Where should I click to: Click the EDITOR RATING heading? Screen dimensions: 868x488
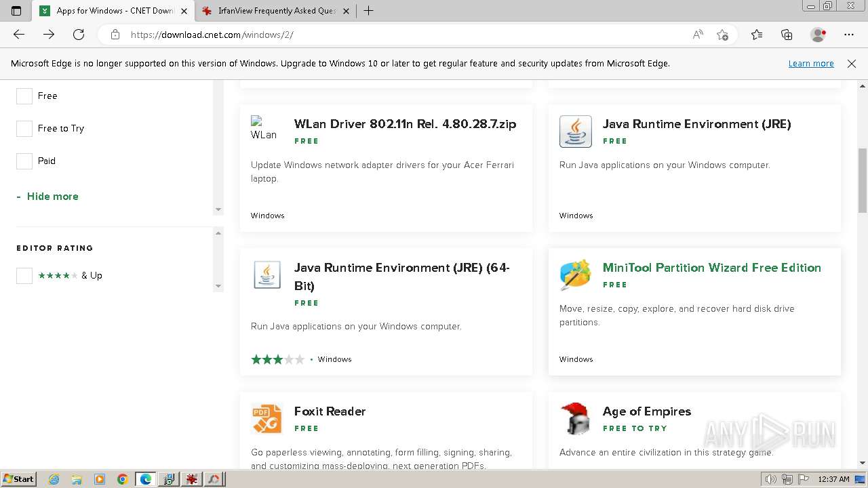point(55,248)
